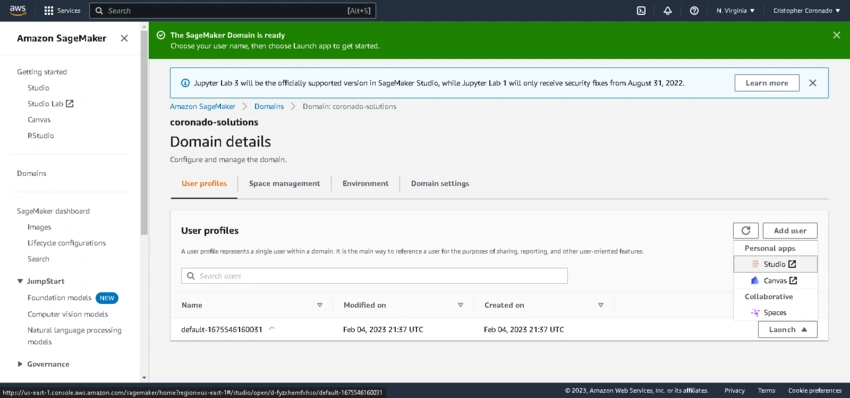
Task: Click the top search bar magnifier icon
Action: click(99, 10)
